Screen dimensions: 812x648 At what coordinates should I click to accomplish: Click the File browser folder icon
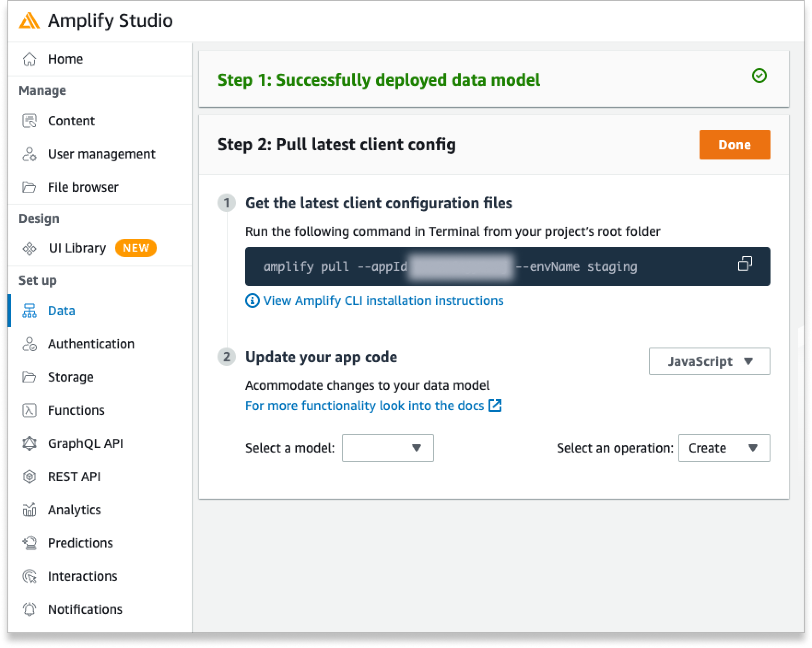[30, 187]
